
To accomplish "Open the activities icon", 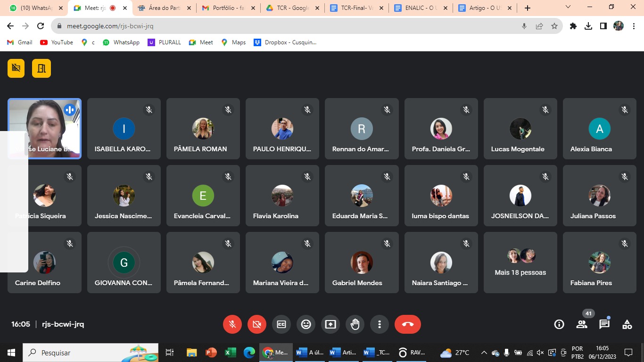I will (627, 324).
